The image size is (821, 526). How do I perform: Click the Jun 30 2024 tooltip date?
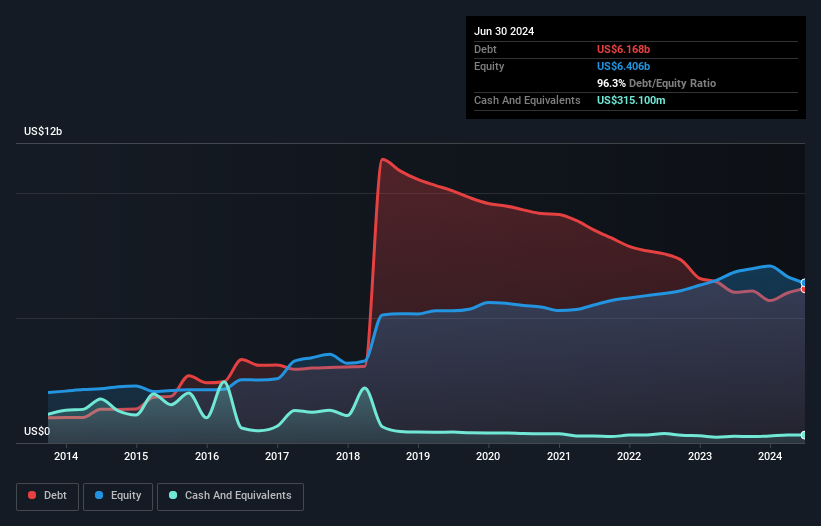point(504,31)
